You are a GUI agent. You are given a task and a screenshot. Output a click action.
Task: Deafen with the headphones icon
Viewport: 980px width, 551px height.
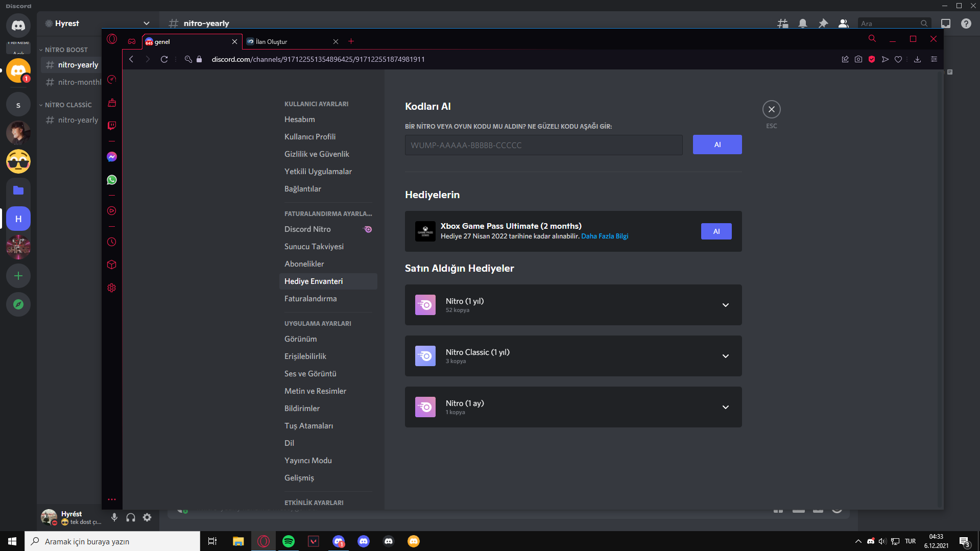(x=131, y=517)
